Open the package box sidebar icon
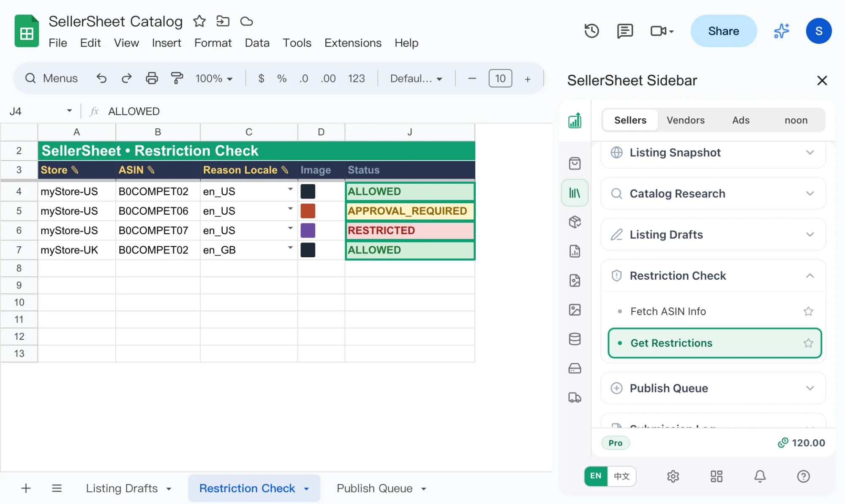The height and width of the screenshot is (504, 845). [x=575, y=222]
